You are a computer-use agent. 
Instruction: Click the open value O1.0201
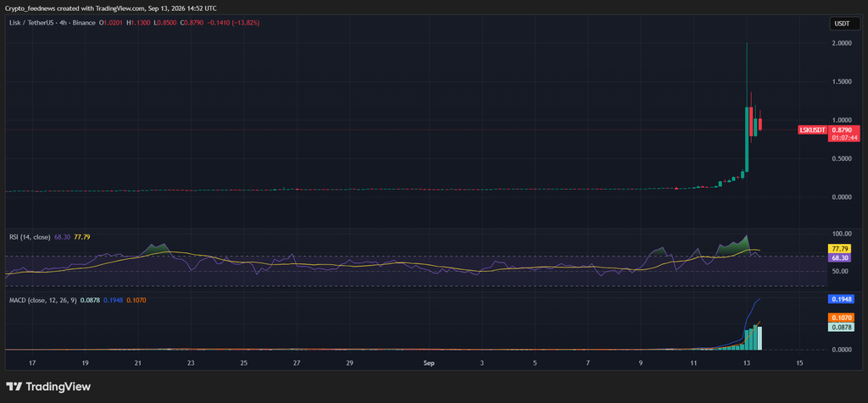click(x=111, y=23)
